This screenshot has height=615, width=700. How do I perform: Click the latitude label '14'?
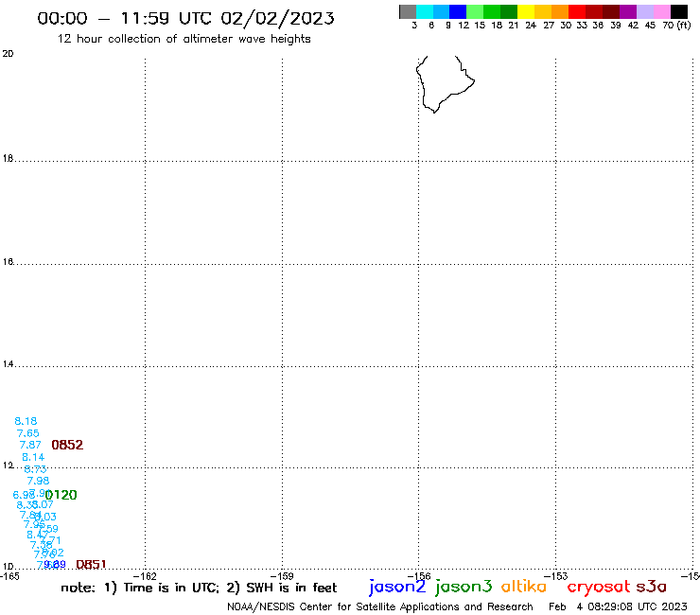click(8, 364)
